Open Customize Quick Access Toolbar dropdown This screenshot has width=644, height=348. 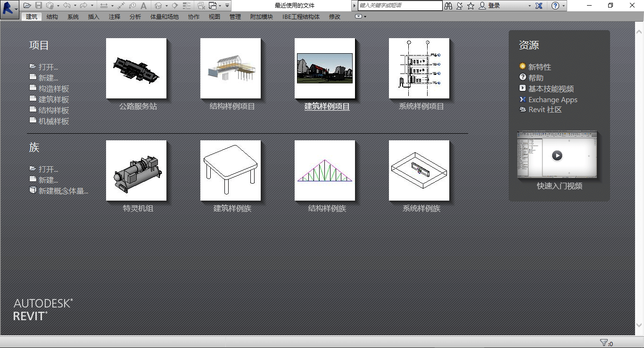(x=227, y=6)
